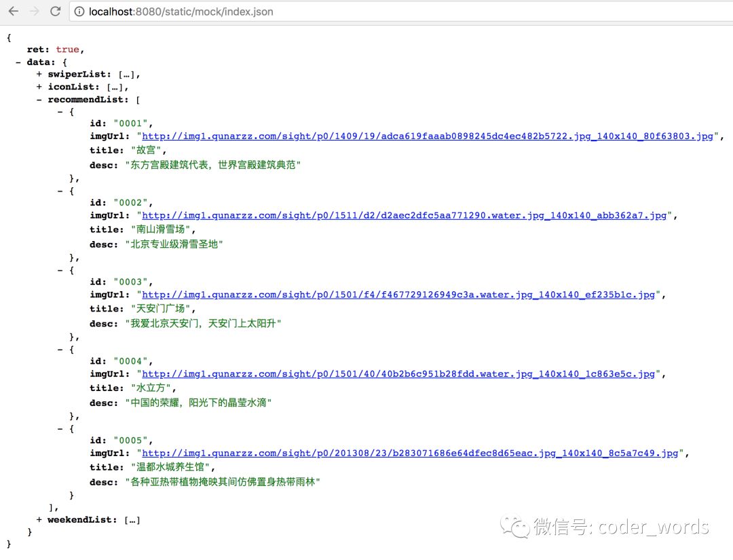Collapse the object with id 0003

point(60,270)
